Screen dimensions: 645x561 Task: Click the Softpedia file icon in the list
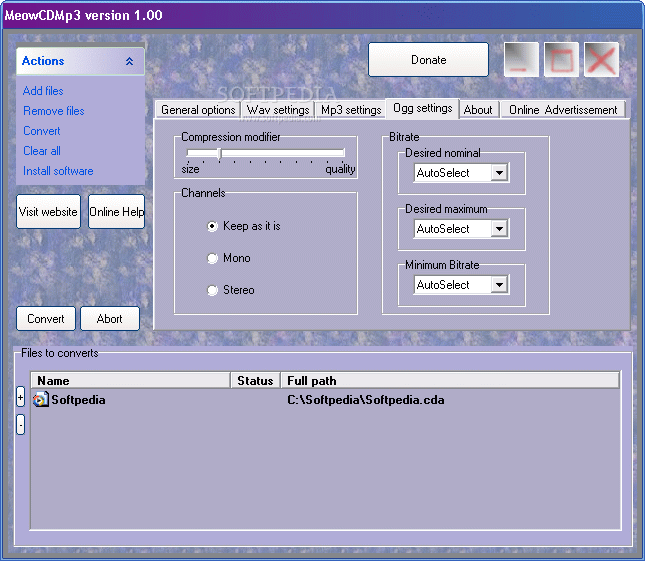coord(40,400)
